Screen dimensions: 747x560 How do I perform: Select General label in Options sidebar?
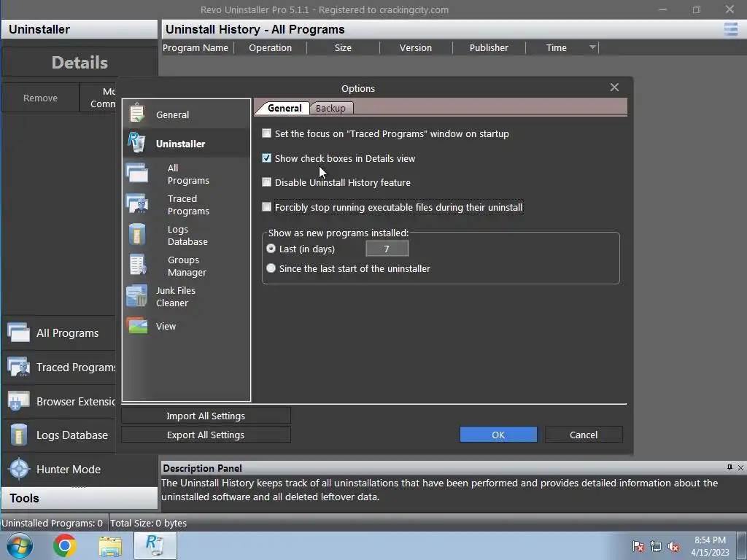(172, 114)
